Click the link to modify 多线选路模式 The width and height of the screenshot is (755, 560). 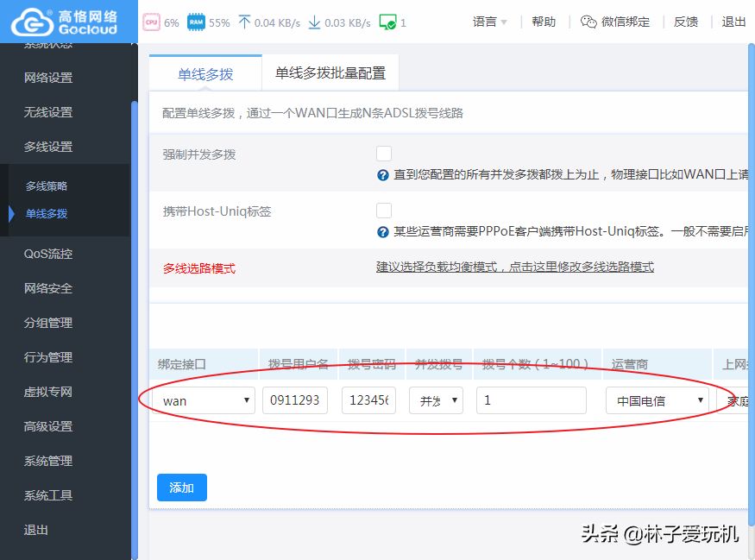(x=514, y=267)
